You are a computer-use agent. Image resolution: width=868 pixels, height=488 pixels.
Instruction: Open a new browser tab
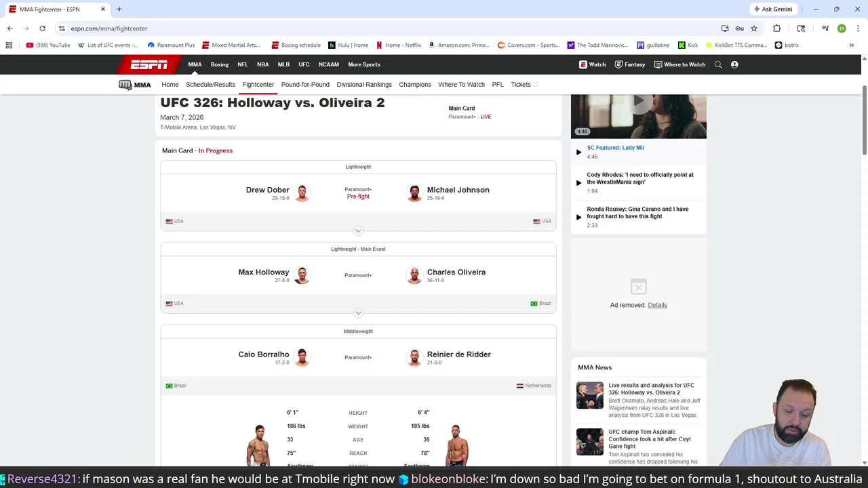(x=119, y=9)
